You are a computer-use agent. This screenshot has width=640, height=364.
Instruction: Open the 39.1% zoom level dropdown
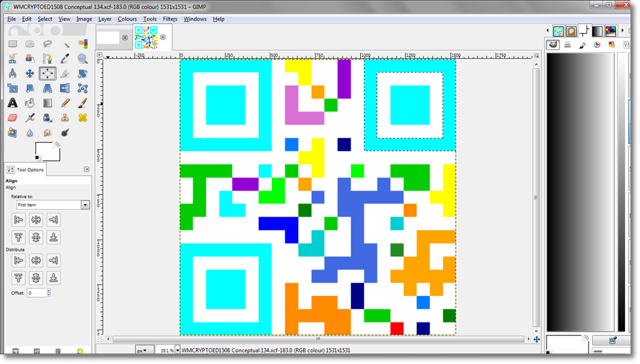pos(177,350)
